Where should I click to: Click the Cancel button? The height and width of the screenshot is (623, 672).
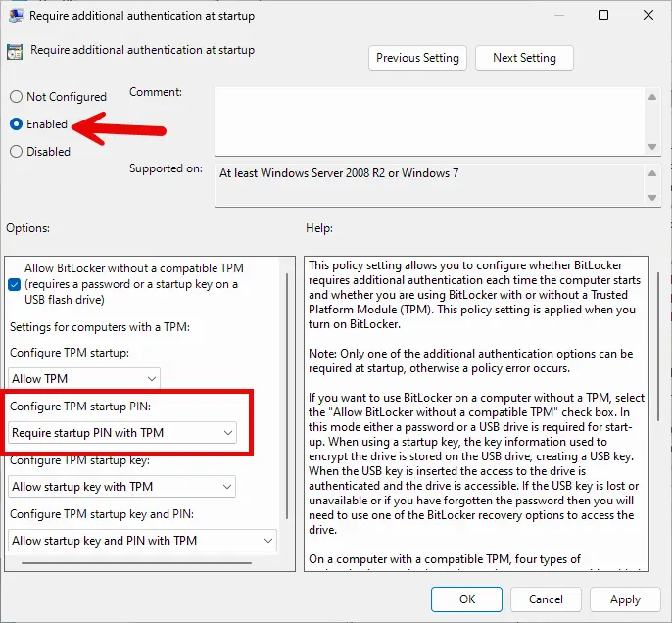click(546, 599)
